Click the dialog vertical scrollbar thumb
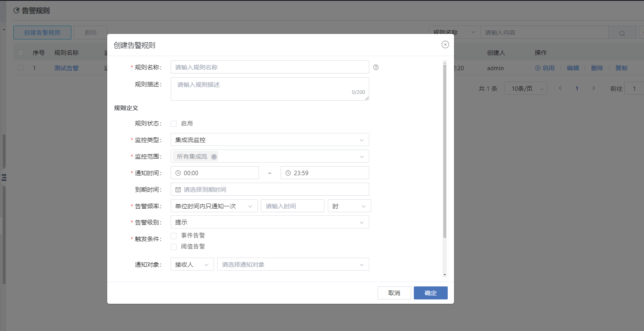The height and width of the screenshot is (331, 644). pyautogui.click(x=445, y=151)
